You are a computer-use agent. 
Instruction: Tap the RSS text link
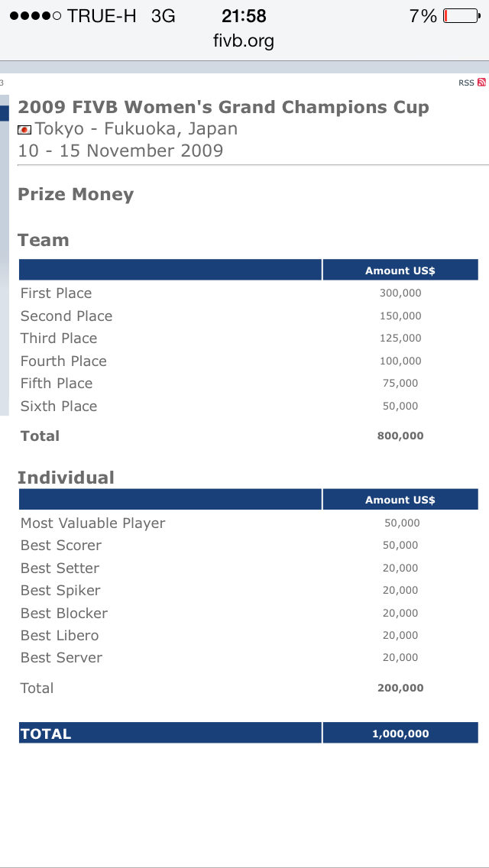point(466,83)
